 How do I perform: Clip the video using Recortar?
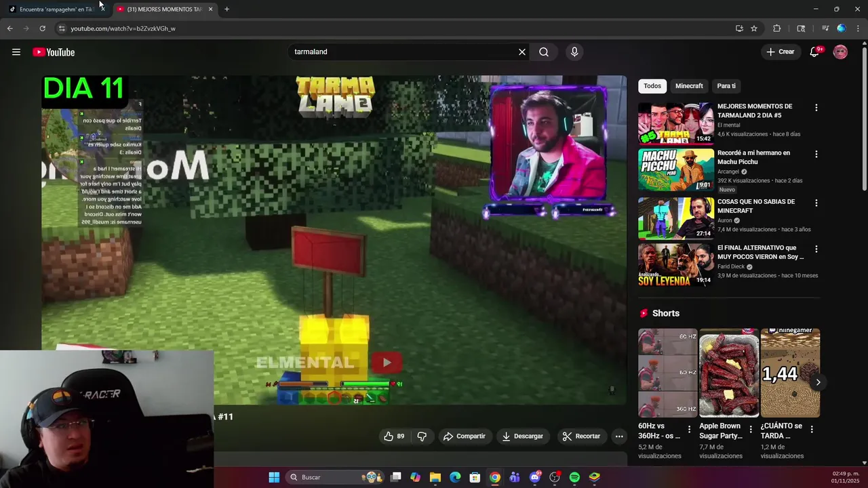pyautogui.click(x=582, y=436)
